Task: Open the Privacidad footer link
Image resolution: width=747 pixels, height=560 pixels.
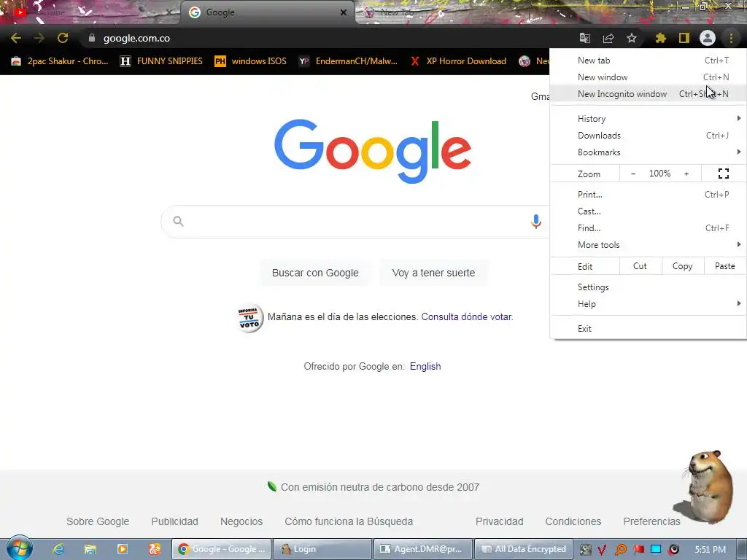Action: [x=499, y=521]
